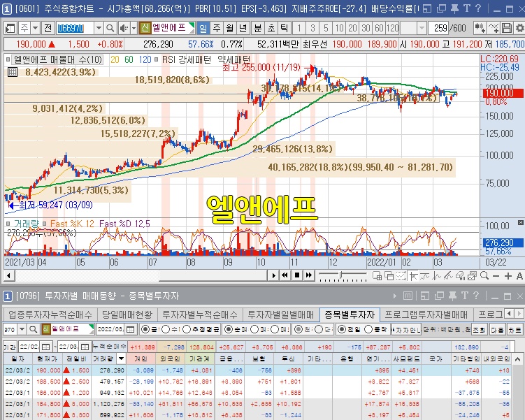This screenshot has width=525, height=420.
Task: Switch to 당일매매현황 tab
Action: (127, 314)
